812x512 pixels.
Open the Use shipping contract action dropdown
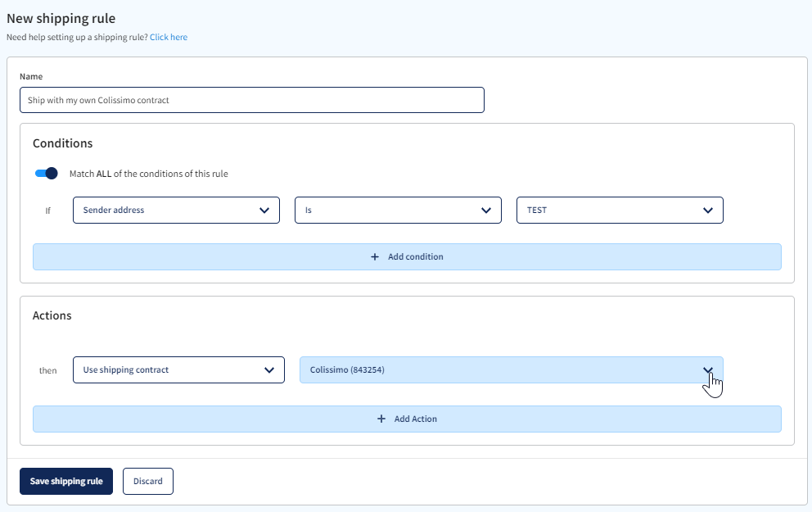pyautogui.click(x=178, y=369)
